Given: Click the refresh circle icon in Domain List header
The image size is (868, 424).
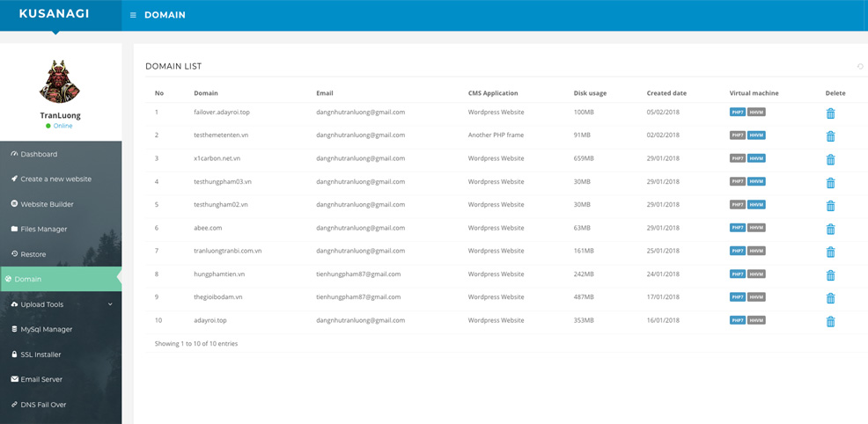Looking at the screenshot, I should tap(860, 67).
